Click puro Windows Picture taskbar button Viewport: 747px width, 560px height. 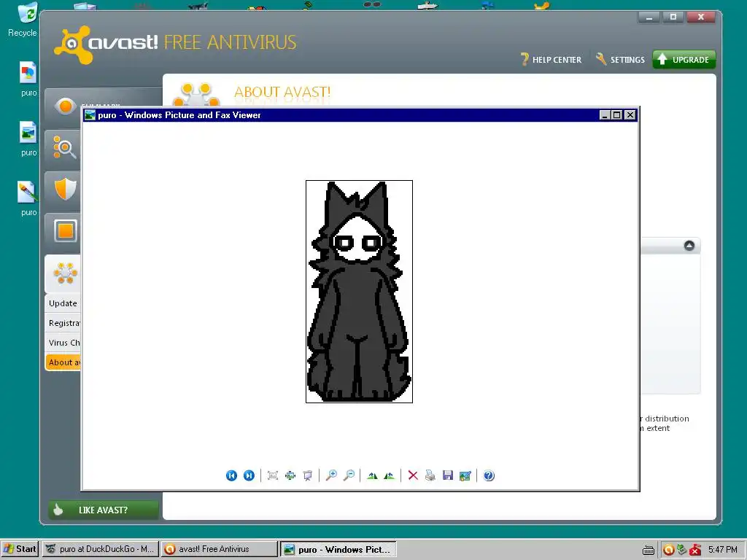338,549
